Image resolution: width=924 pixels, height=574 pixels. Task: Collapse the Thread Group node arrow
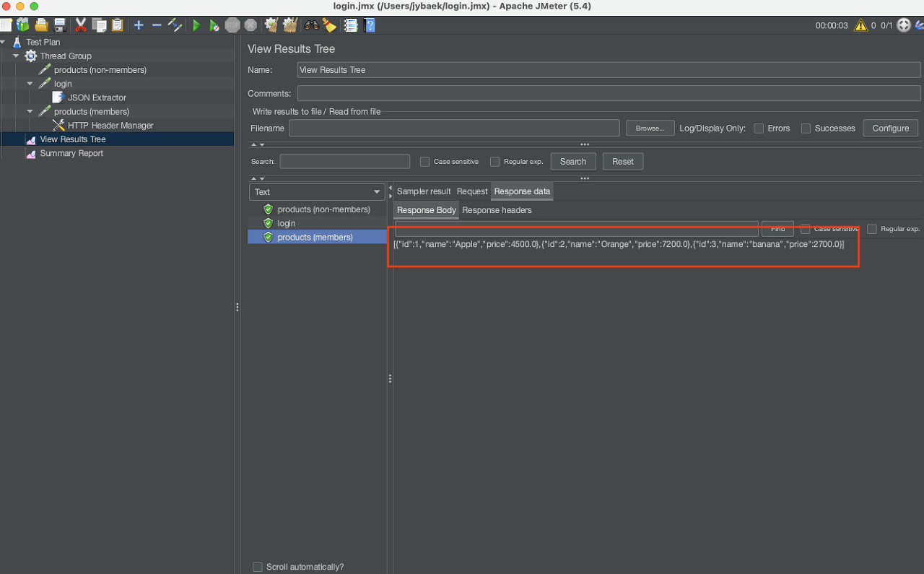coord(16,56)
